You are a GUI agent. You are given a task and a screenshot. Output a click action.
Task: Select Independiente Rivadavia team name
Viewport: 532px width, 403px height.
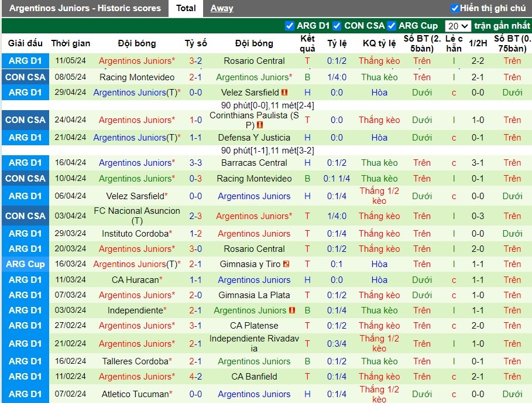(x=254, y=343)
